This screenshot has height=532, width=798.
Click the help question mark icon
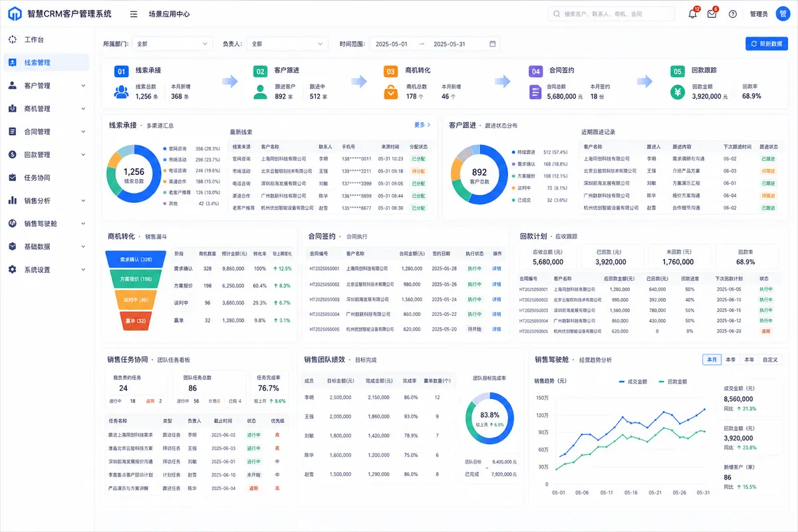(x=733, y=14)
